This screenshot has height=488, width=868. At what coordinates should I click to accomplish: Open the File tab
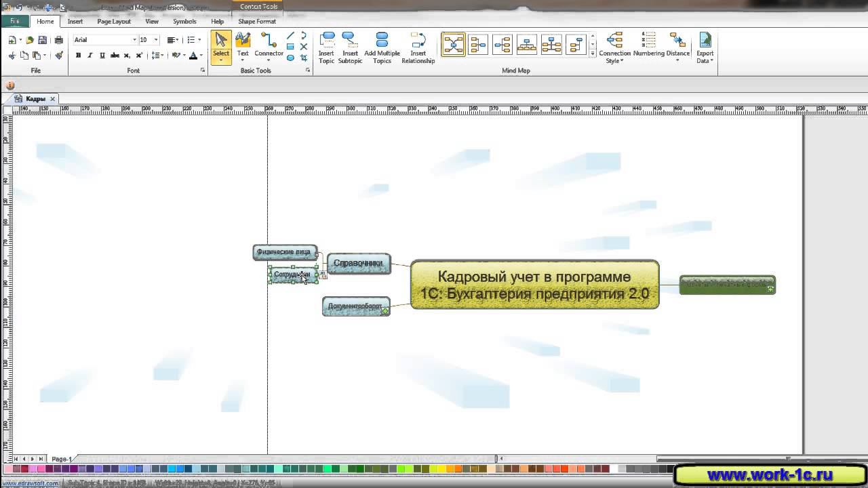click(15, 22)
